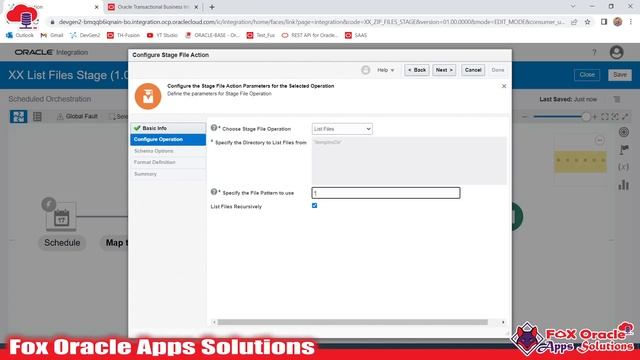Open YT Studio bookmark
The height and width of the screenshot is (360, 640).
(x=162, y=36)
